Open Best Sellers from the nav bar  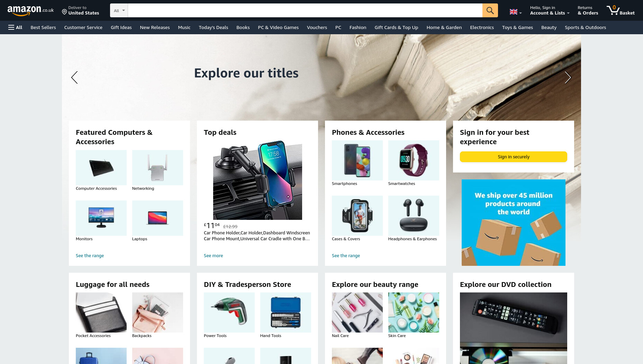click(x=43, y=27)
